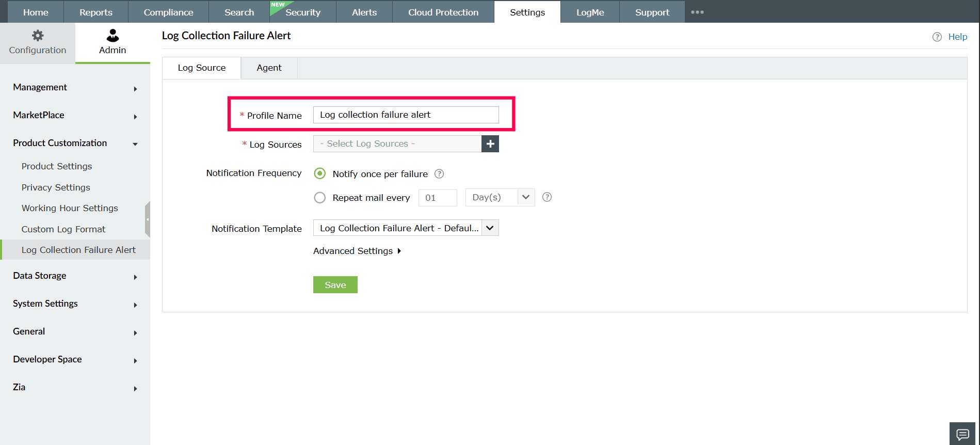980x445 pixels.
Task: Go to the Home tab
Action: coord(36,12)
